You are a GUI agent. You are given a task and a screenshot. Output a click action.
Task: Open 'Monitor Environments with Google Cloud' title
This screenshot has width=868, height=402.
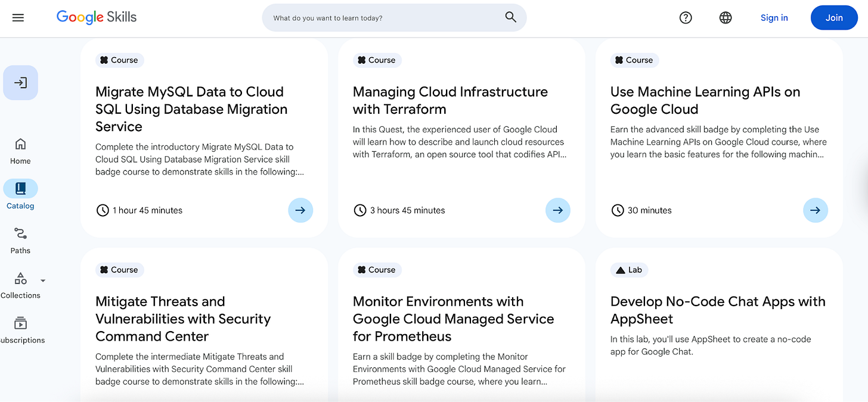coord(453,319)
